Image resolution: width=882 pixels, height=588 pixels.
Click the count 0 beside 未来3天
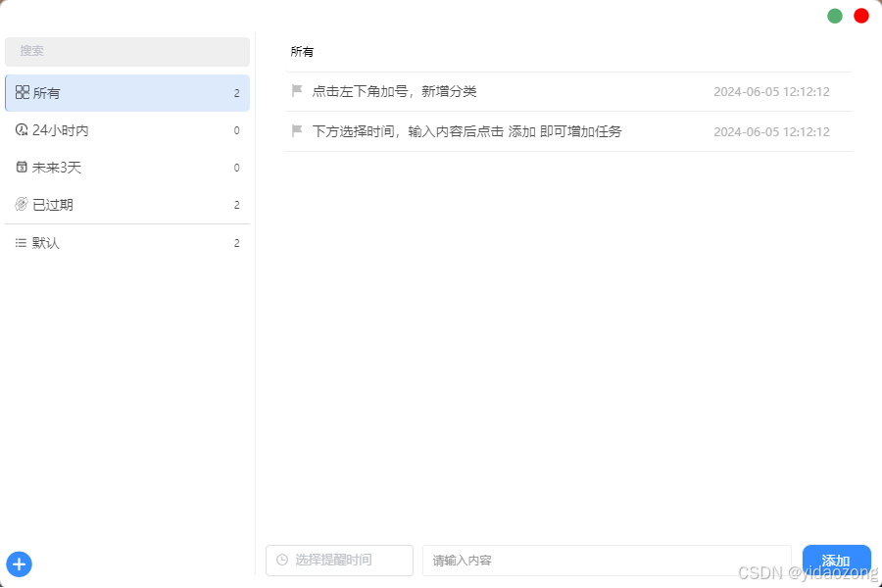coord(237,168)
